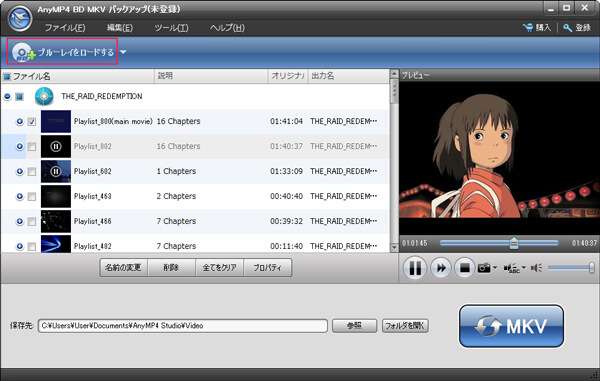Select the Playlist_466 thumbnail
Image resolution: width=600 pixels, height=381 pixels.
point(56,221)
